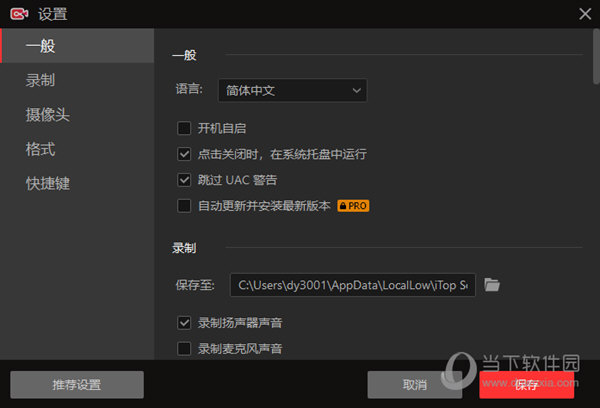Uncheck 录制扬声器声音 option

coord(184,323)
